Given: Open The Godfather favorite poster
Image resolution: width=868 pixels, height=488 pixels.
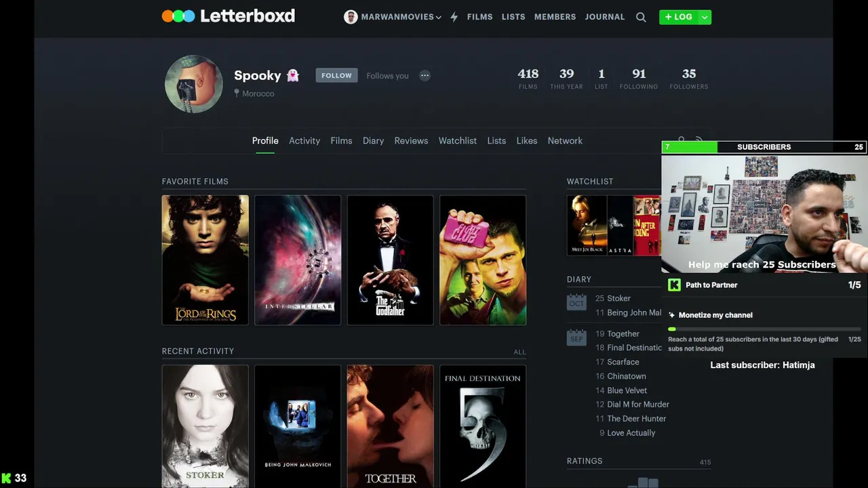Looking at the screenshot, I should coord(390,260).
